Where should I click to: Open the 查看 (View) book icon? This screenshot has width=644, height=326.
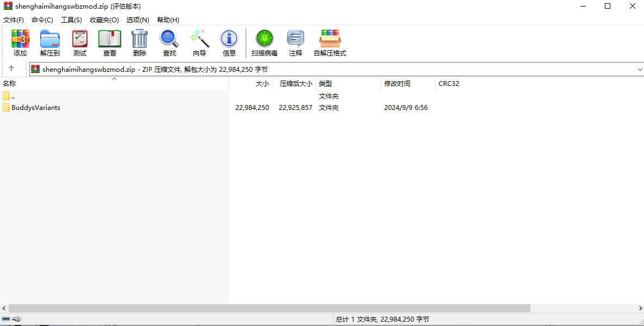pos(110,42)
